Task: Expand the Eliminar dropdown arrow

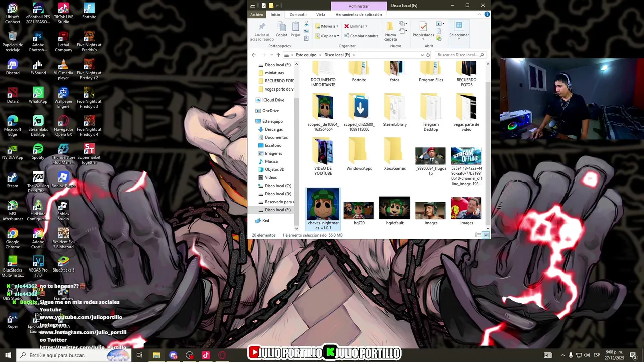Action: (366, 26)
